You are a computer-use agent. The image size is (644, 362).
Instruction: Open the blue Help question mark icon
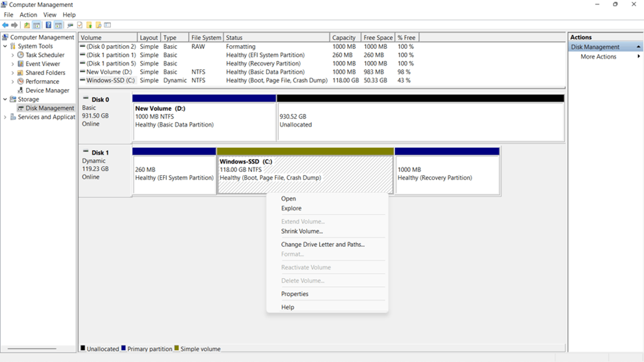tap(48, 25)
